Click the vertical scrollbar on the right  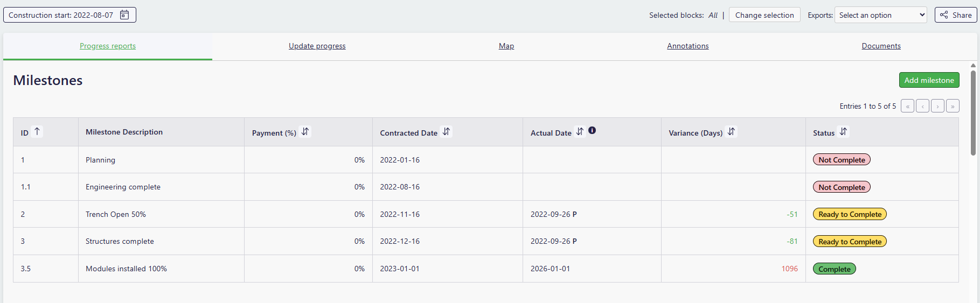click(x=973, y=113)
